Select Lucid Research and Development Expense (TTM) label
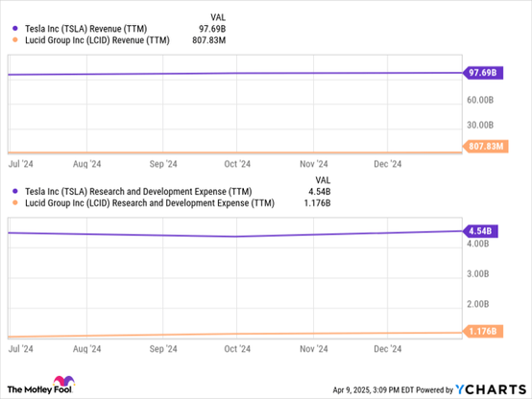 (150, 203)
